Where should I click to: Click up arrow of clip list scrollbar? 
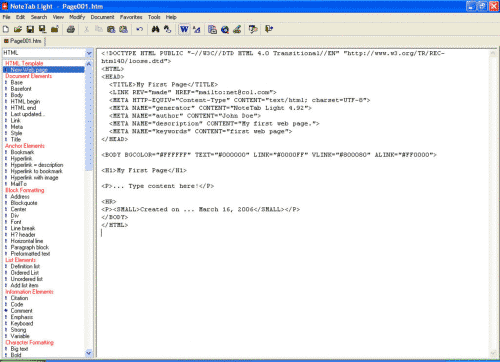(x=89, y=63)
